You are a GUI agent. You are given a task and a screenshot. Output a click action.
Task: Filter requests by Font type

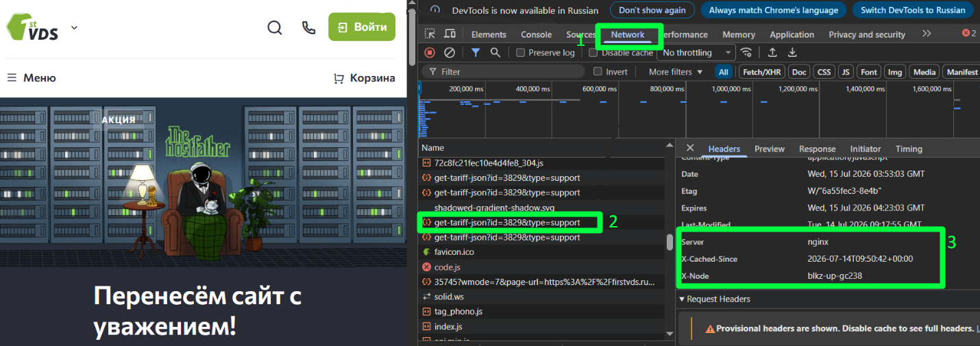pyautogui.click(x=869, y=71)
